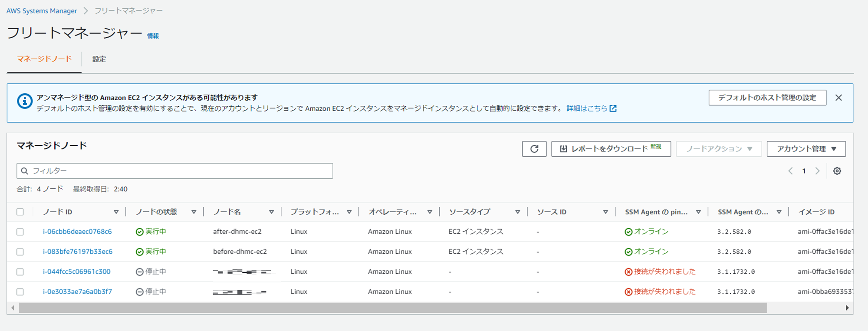Open AWS Systems Manager breadcrumb link

click(x=42, y=11)
